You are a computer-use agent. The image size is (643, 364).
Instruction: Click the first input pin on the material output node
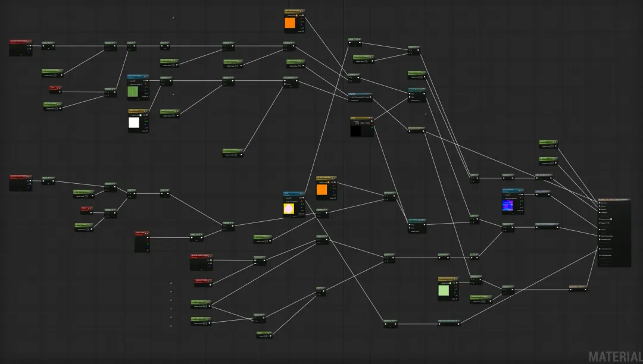point(600,203)
